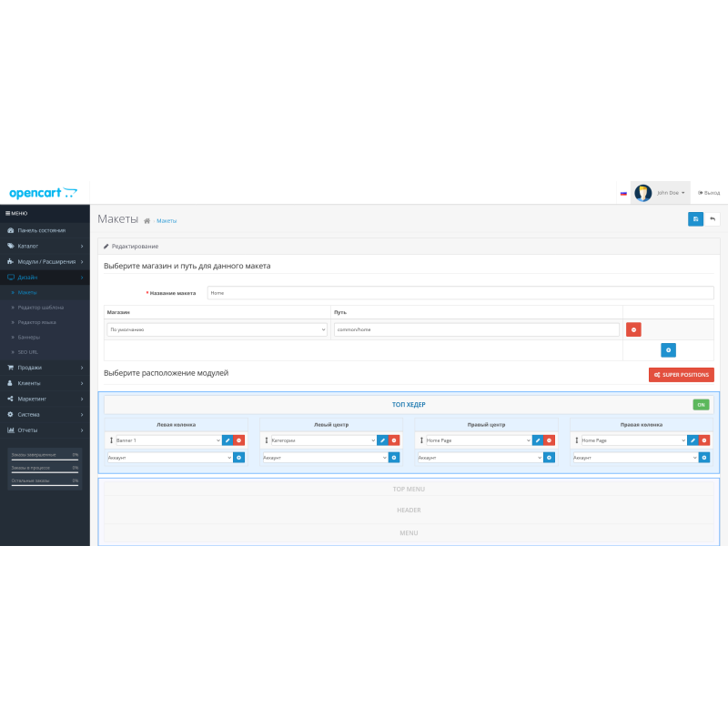Expand the Каталог sidebar menu
The image size is (728, 728).
coord(45,246)
